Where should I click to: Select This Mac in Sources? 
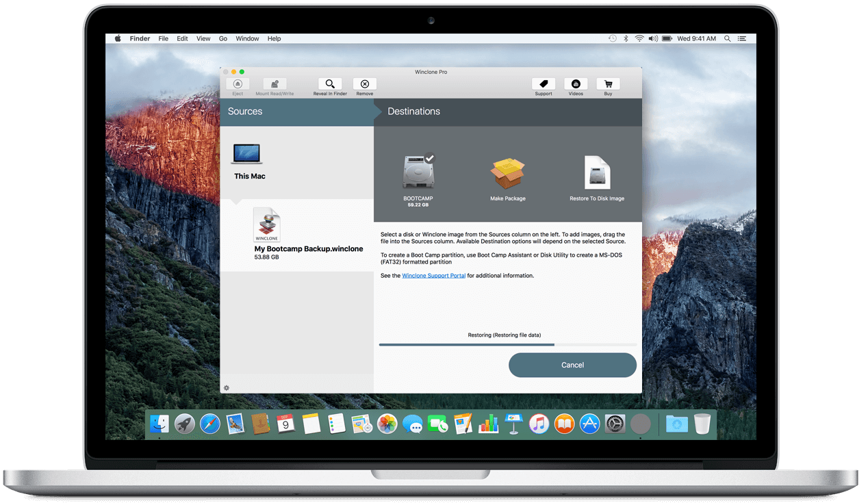point(249,162)
